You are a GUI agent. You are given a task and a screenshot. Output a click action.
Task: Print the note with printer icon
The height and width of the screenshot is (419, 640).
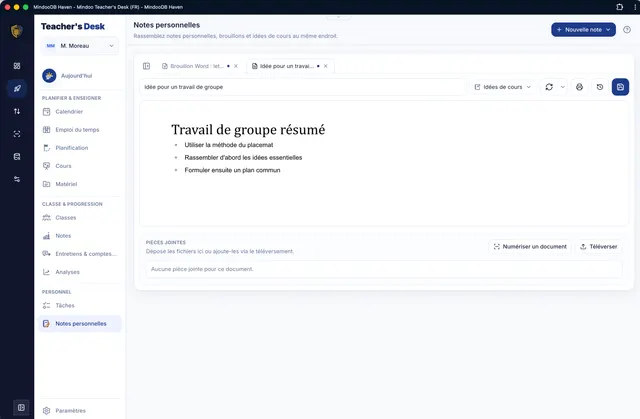click(579, 87)
